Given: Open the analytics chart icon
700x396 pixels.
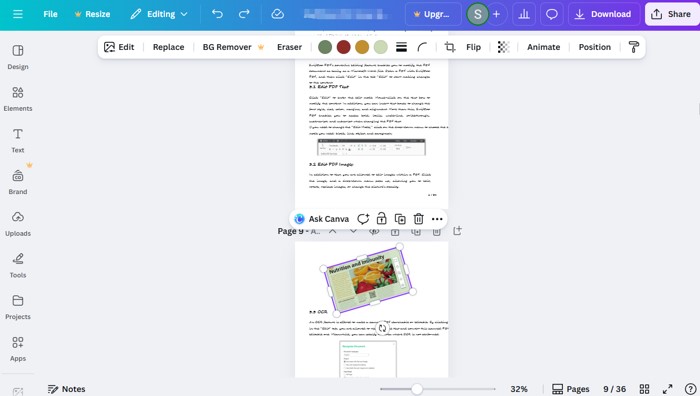Looking at the screenshot, I should [524, 14].
